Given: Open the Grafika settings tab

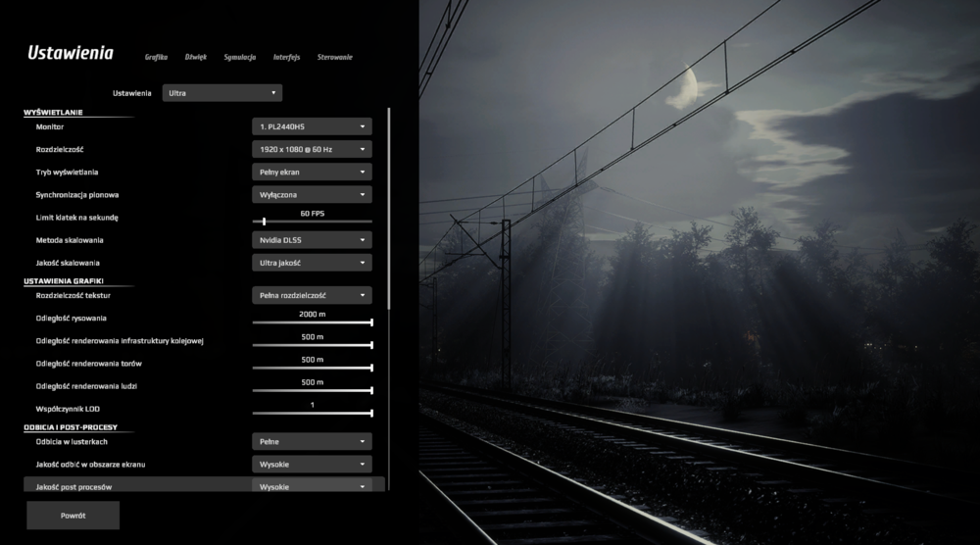Looking at the screenshot, I should point(156,57).
